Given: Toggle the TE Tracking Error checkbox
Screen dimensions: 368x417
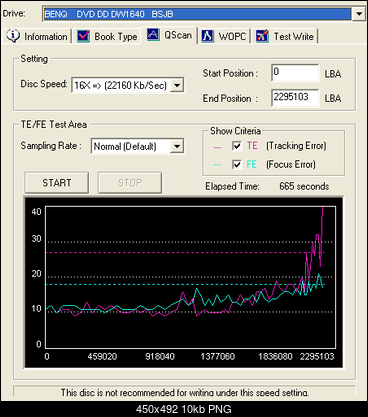Looking at the screenshot, I should [237, 146].
